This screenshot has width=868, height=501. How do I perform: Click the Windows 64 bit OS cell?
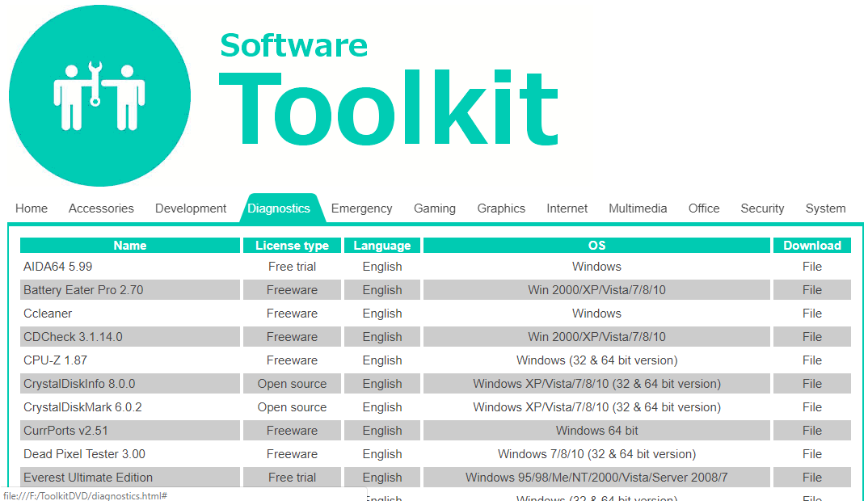pos(596,431)
